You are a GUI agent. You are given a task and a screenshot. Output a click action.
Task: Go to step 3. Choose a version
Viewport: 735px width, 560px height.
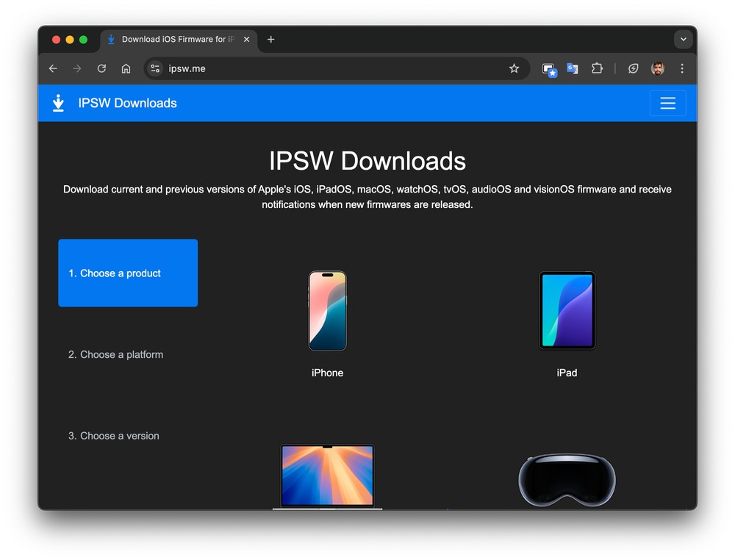click(x=114, y=436)
